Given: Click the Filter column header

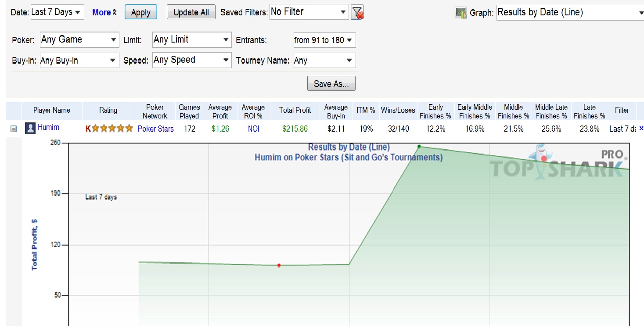Looking at the screenshot, I should [622, 111].
